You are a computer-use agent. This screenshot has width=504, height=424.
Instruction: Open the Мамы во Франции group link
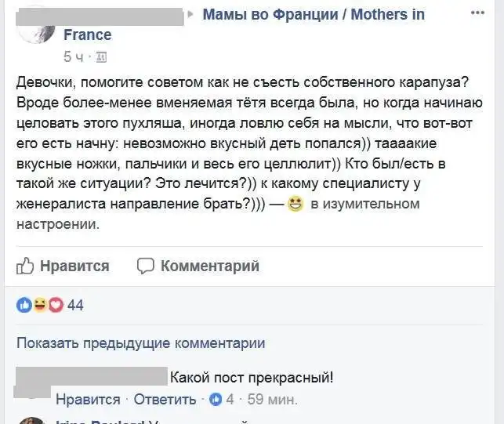coord(314,15)
